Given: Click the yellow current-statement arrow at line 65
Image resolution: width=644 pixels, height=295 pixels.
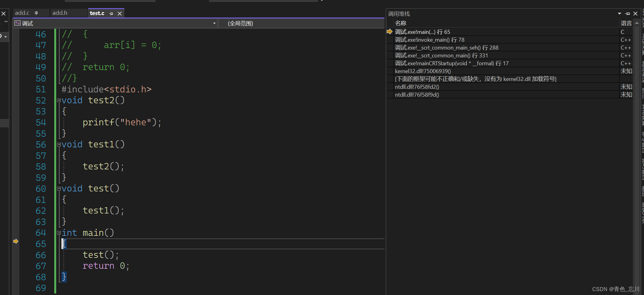Looking at the screenshot, I should click(x=16, y=241).
